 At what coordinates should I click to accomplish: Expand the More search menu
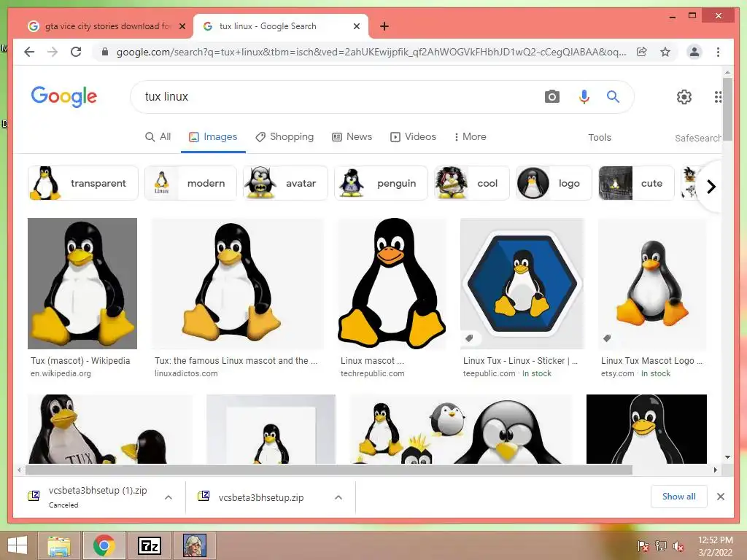[x=471, y=136]
